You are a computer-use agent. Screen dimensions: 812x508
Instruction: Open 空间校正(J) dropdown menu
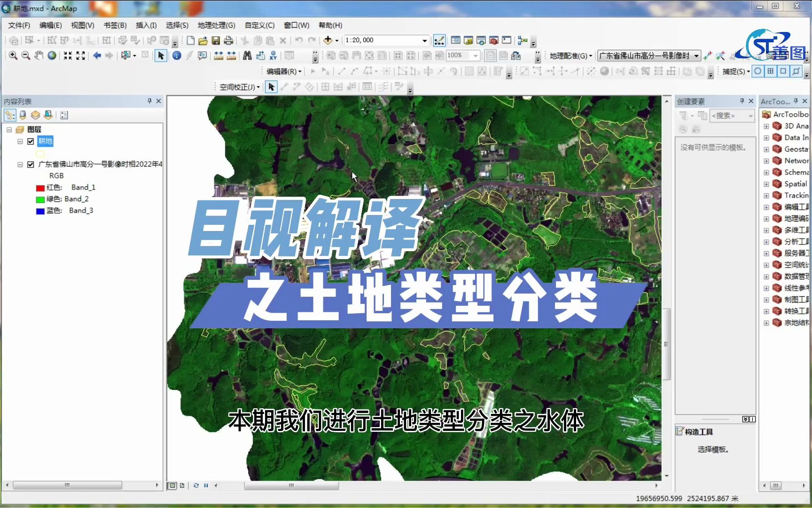click(x=240, y=87)
